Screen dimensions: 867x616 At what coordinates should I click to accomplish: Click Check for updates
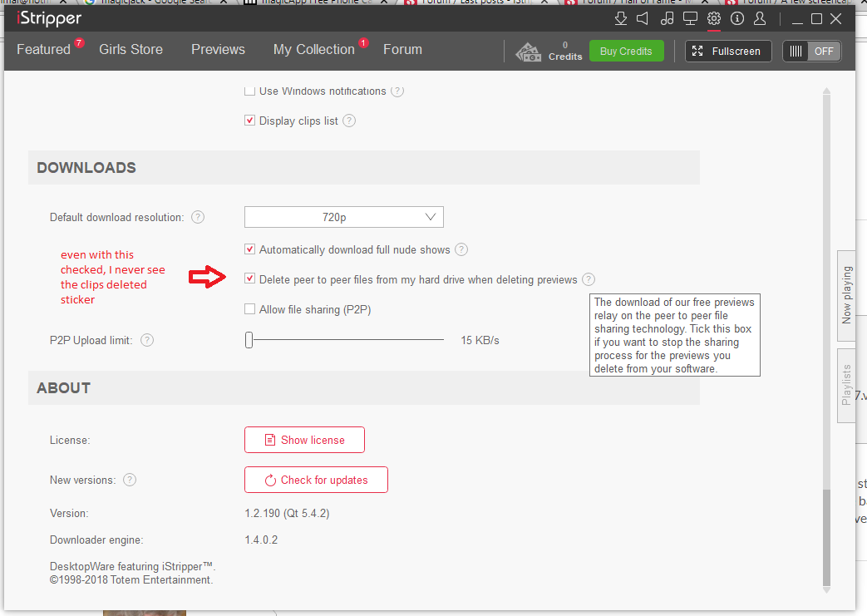316,480
